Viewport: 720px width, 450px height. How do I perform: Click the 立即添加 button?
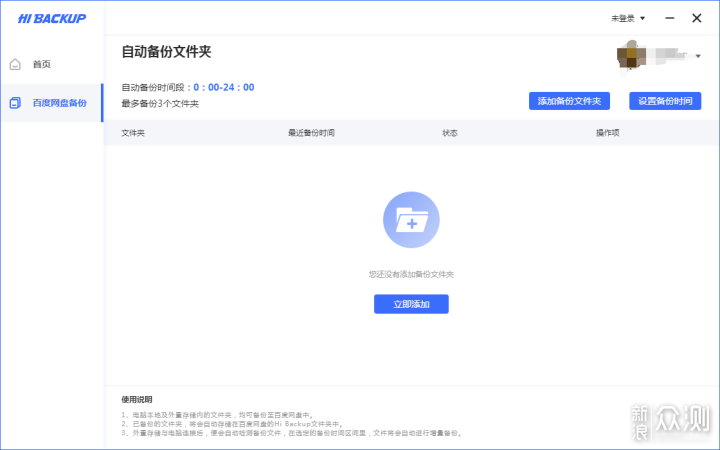(411, 304)
